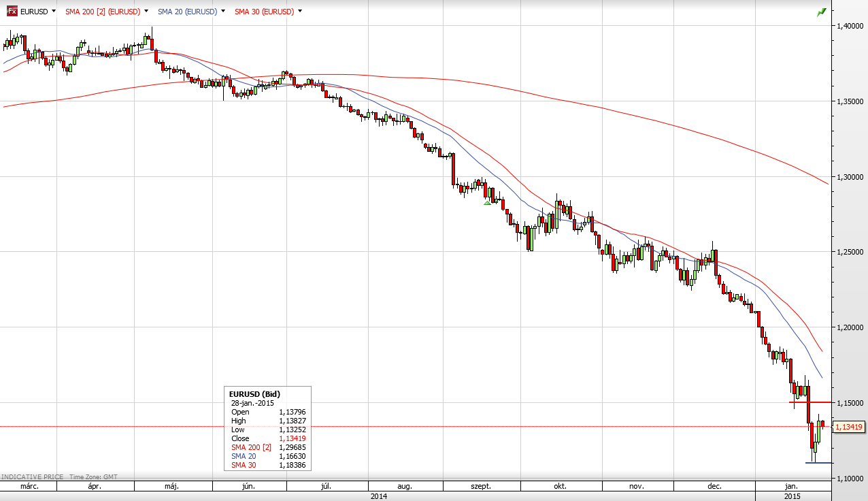Open the EURUSD instrument dropdown arrow
Viewport: 868px width, 501px height.
coord(53,12)
